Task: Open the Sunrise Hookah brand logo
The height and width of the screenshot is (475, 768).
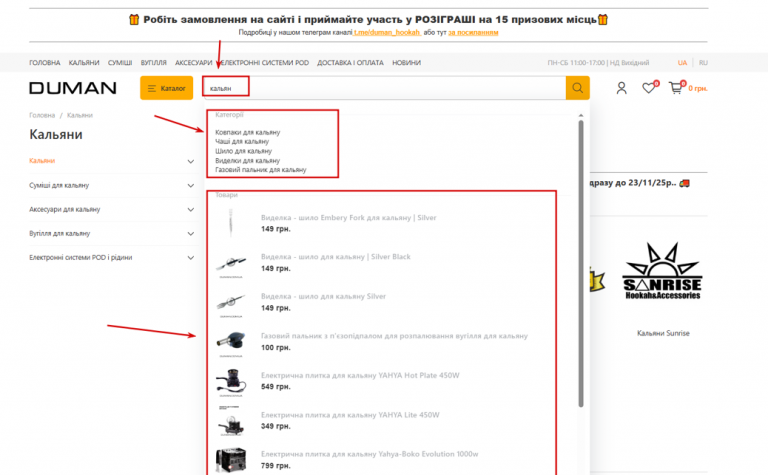Action: [662, 271]
